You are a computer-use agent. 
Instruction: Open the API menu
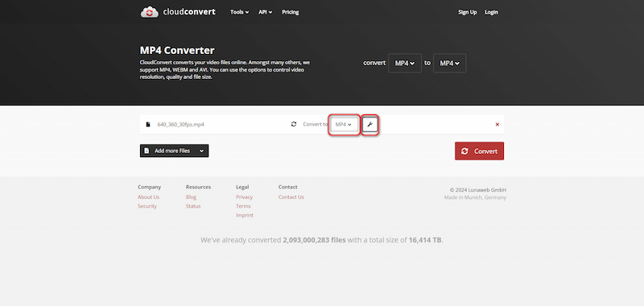[x=266, y=12]
